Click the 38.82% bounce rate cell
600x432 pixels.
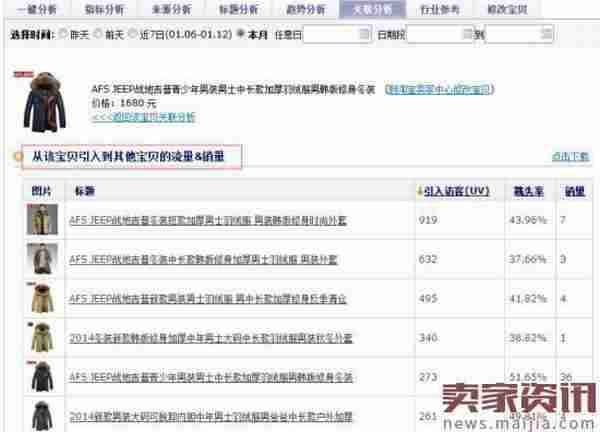(528, 337)
